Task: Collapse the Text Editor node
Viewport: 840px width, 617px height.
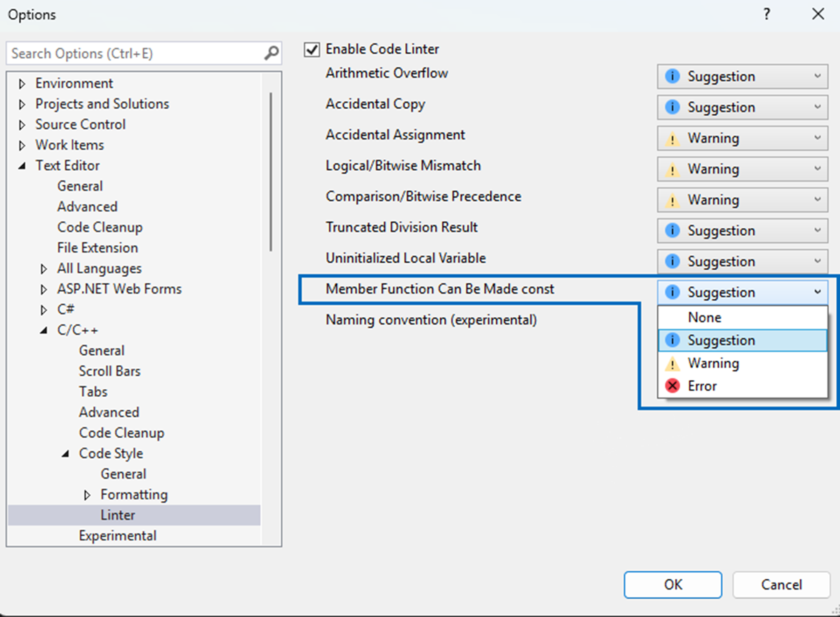Action: coord(21,166)
